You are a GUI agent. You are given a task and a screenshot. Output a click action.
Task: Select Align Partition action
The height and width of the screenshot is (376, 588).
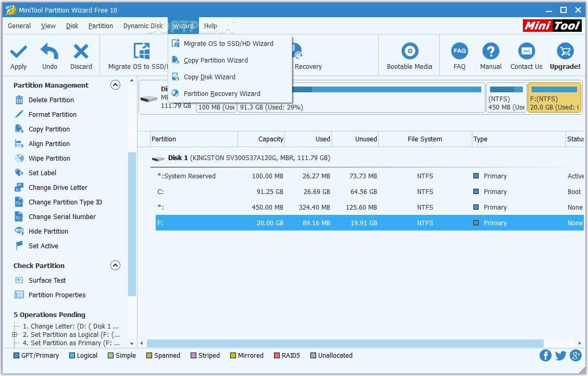[49, 144]
